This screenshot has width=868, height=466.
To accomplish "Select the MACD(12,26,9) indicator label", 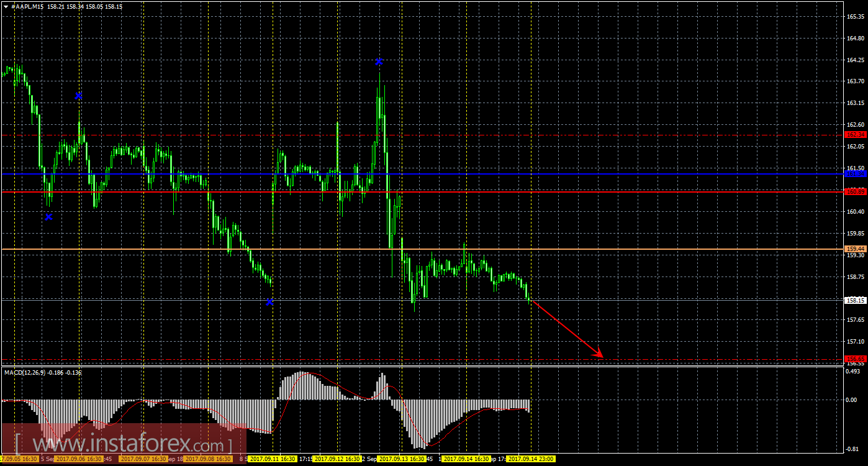I will tap(25, 372).
